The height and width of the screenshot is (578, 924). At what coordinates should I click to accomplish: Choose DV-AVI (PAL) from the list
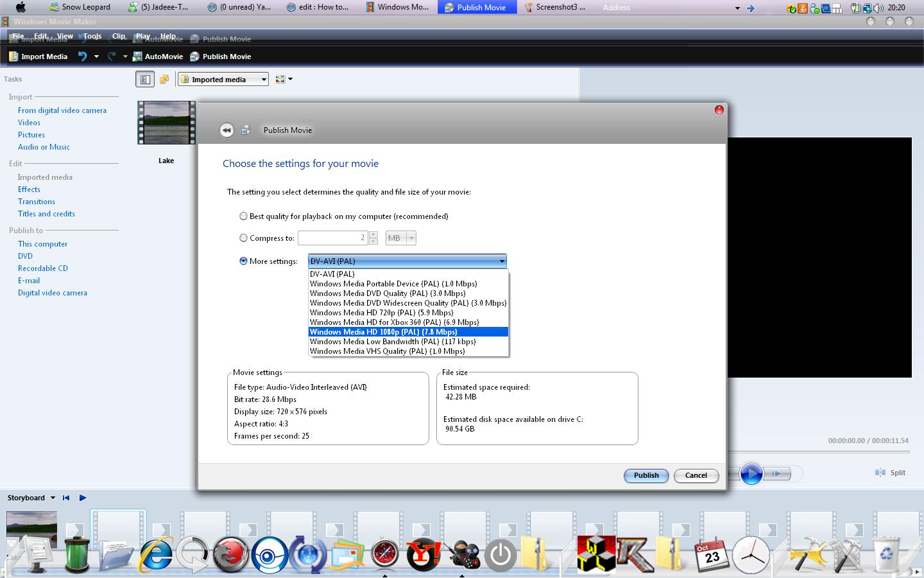tap(408, 274)
